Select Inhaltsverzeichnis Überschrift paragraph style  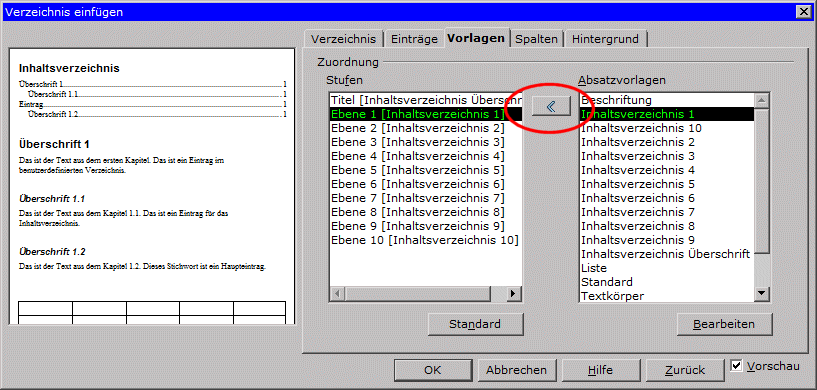667,254
